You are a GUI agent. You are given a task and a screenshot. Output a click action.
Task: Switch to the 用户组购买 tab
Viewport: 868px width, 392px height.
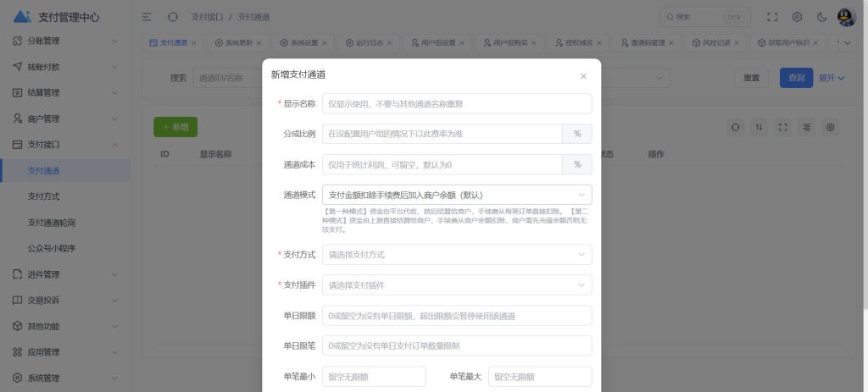(509, 42)
